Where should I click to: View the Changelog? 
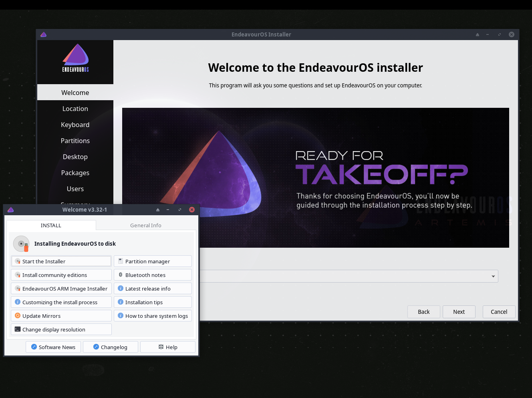(110, 347)
